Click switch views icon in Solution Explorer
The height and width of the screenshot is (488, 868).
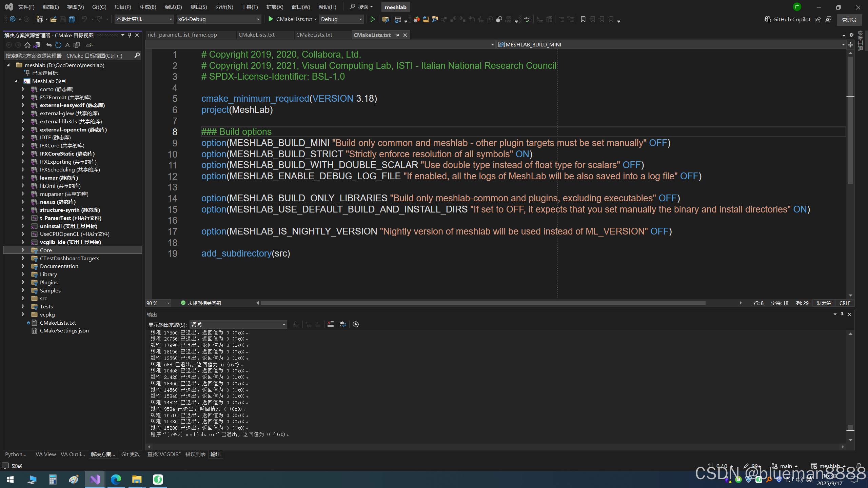[37, 45]
